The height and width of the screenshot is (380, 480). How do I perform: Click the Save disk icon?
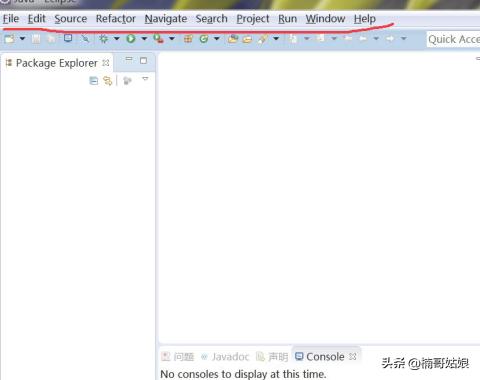(36, 39)
